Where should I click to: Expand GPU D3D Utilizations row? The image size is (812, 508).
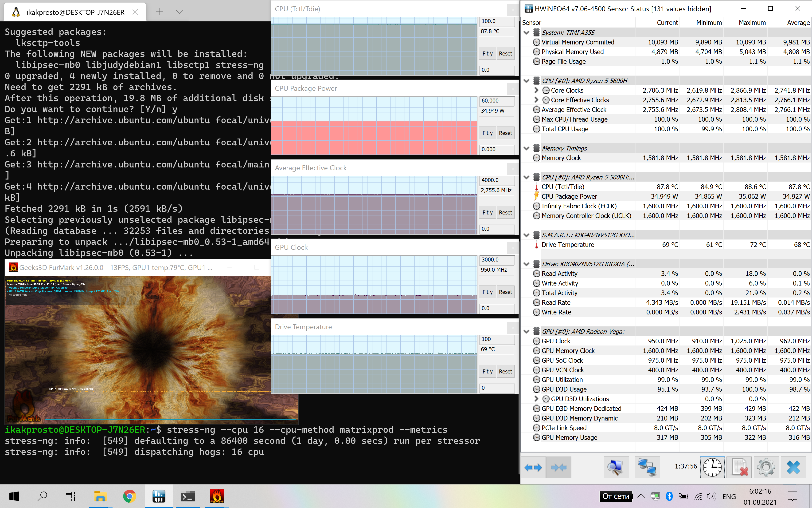[x=536, y=399]
